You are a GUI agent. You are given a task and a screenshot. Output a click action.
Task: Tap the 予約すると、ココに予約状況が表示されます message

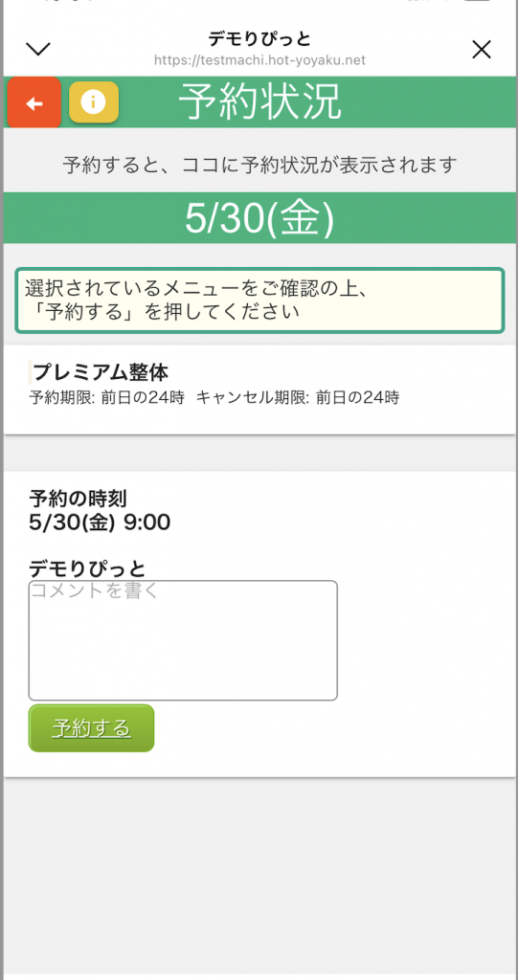click(x=259, y=166)
